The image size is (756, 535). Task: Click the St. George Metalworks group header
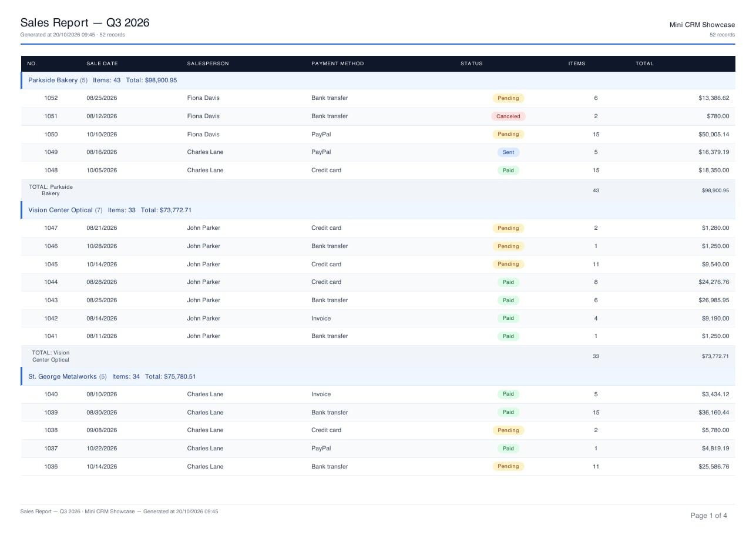(378, 376)
